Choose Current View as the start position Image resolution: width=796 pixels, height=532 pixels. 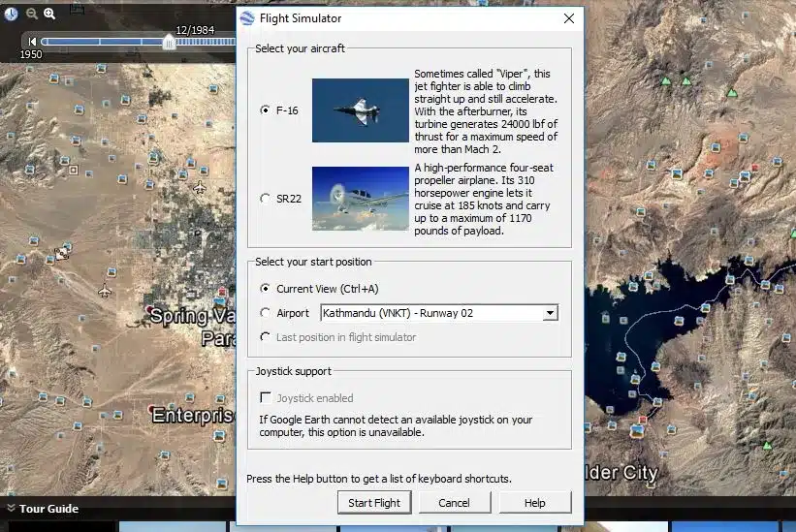pos(266,289)
